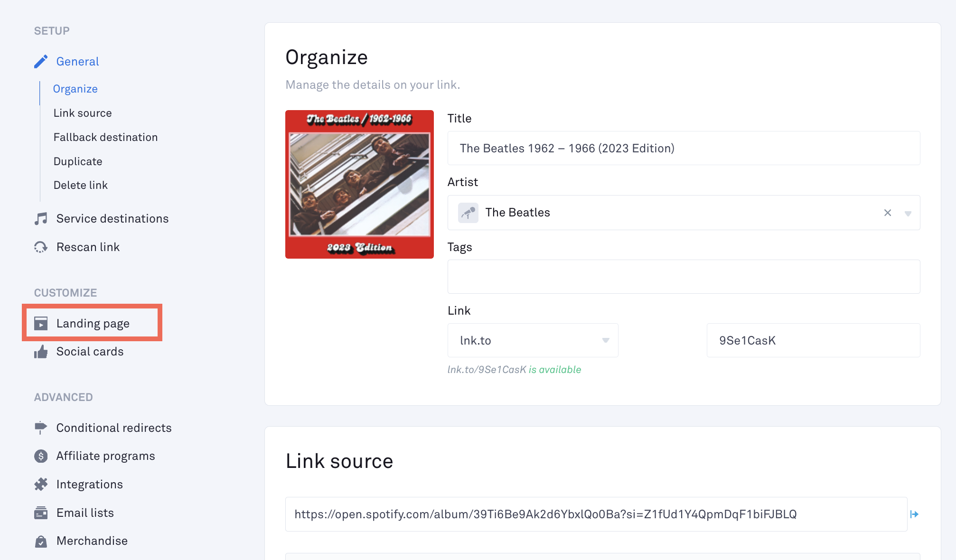Click the Affiliate programs dollar icon
Screen dimensions: 956x560
pyautogui.click(x=41, y=456)
